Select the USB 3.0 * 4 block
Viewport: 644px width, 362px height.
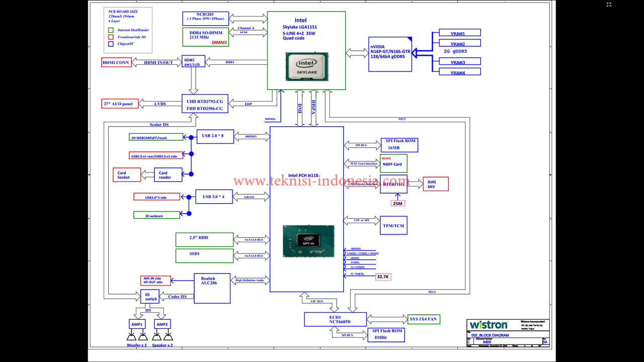(214, 197)
